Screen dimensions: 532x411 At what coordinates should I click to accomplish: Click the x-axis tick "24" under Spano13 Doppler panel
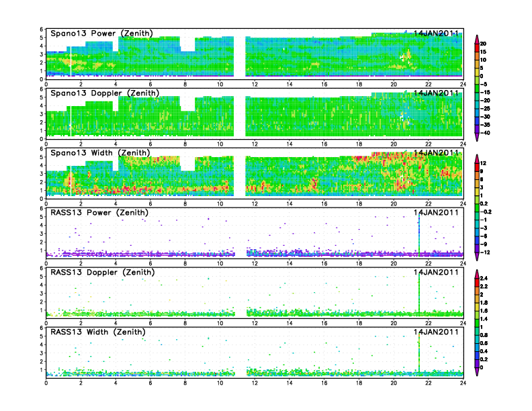pyautogui.click(x=463, y=144)
